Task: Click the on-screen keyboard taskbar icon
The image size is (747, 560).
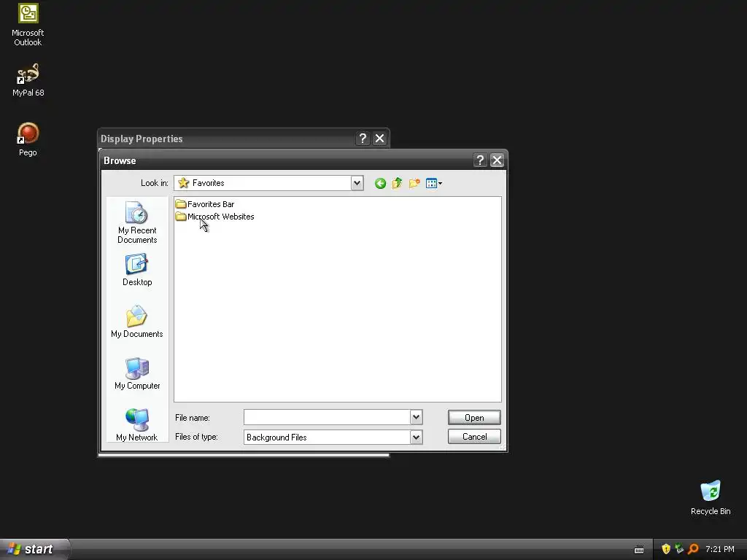Action: pyautogui.click(x=639, y=550)
